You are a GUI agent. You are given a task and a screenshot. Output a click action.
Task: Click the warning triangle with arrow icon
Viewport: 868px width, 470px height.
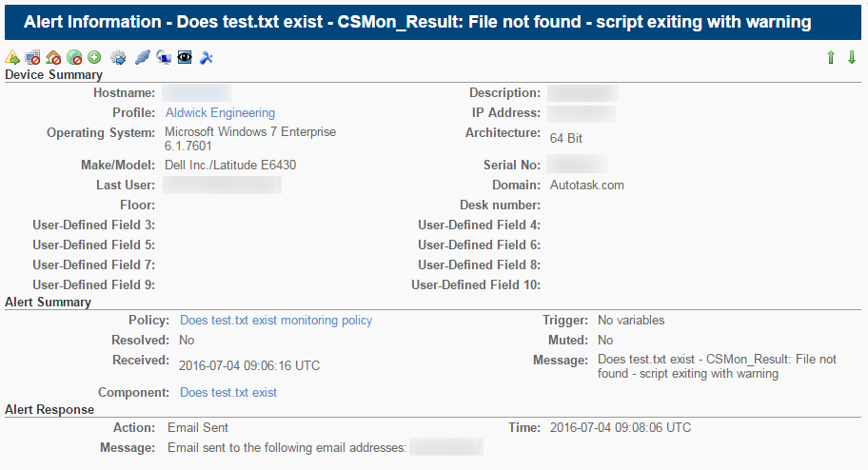[x=12, y=57]
